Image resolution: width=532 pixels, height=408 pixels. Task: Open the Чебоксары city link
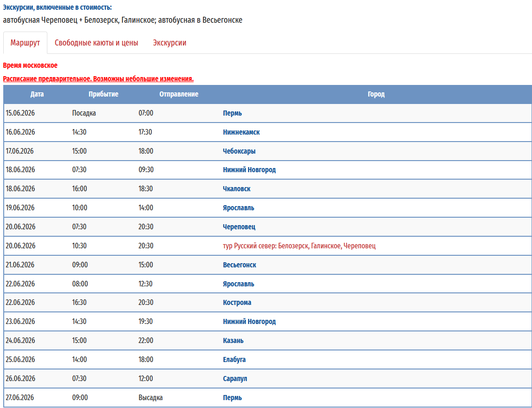coord(239,151)
